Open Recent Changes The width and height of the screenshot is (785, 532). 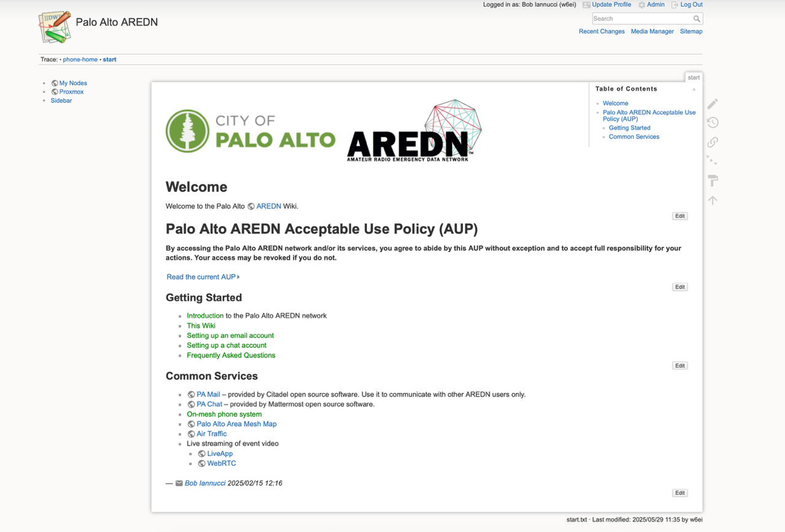(602, 31)
